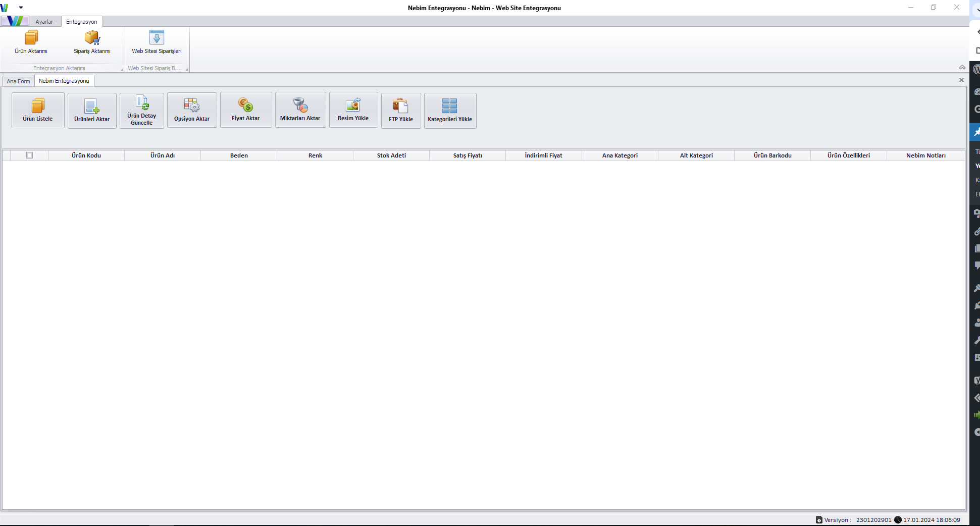Sort by Satış Fiyatı column header

coord(468,155)
